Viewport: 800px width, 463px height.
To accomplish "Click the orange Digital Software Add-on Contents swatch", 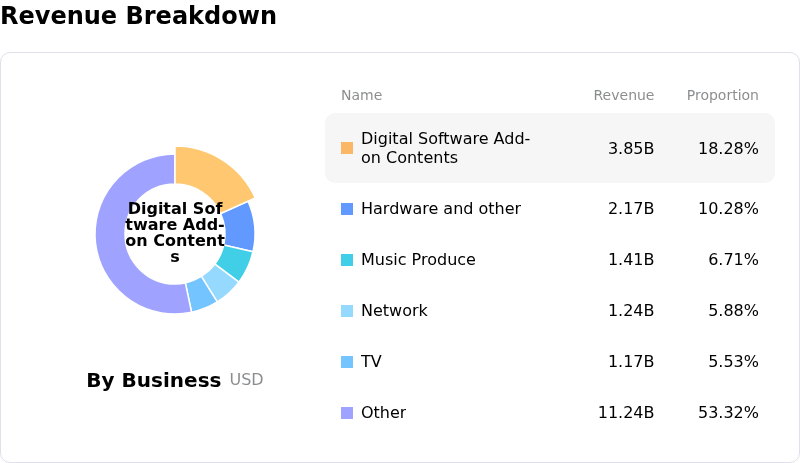I will (x=347, y=148).
